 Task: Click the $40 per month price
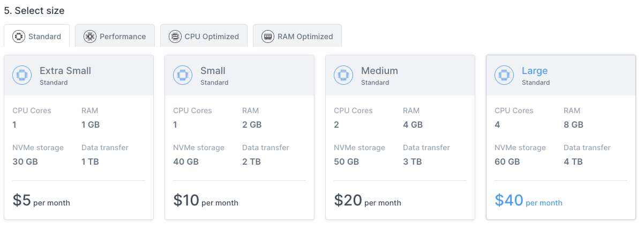point(528,201)
